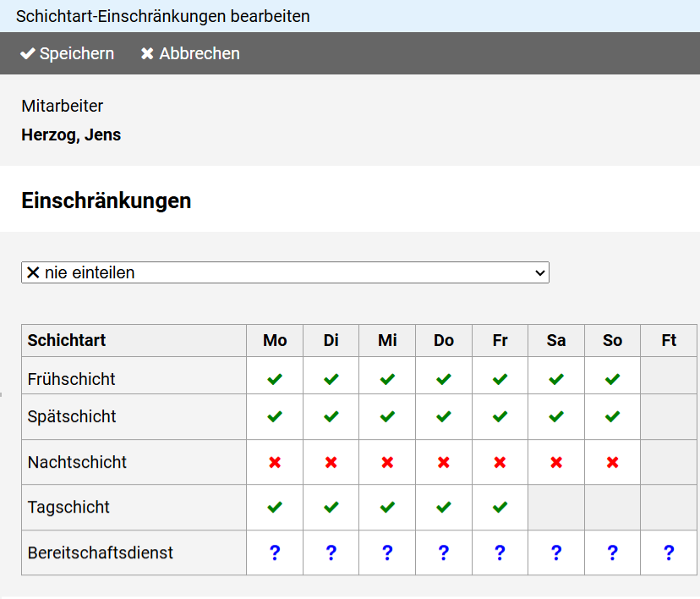
Task: Toggle Frühschicht checkmark for Fr
Action: [x=500, y=379]
